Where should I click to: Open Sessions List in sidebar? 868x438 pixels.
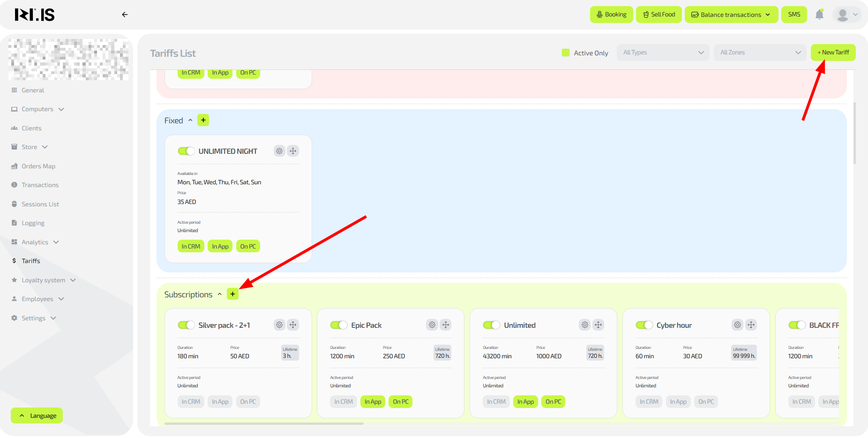pyautogui.click(x=40, y=204)
